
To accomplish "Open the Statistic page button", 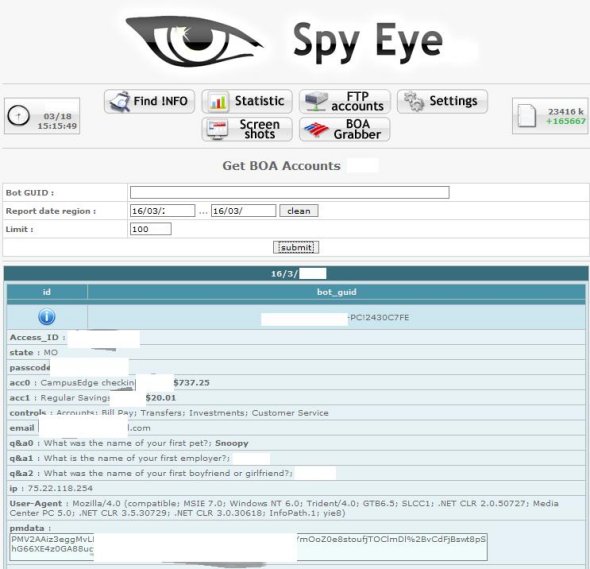I will pos(247,101).
